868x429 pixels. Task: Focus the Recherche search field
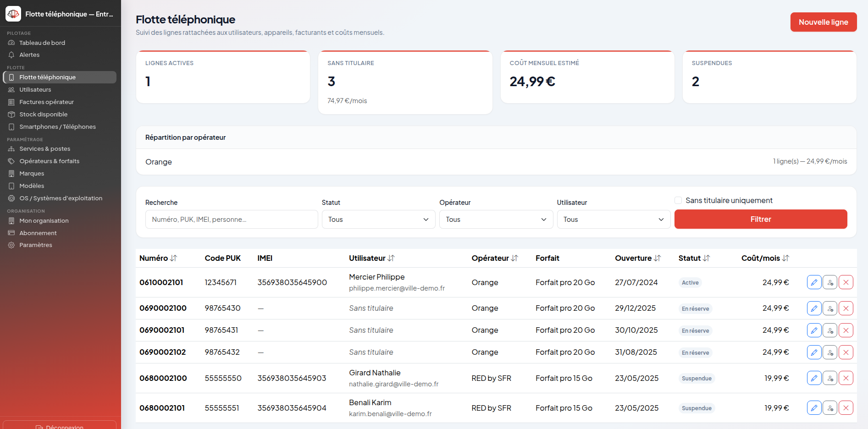232,220
